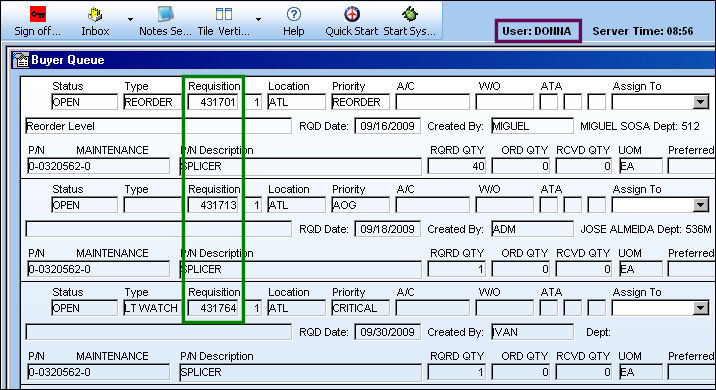Click the Location ATL field for requisition 431764

point(296,308)
